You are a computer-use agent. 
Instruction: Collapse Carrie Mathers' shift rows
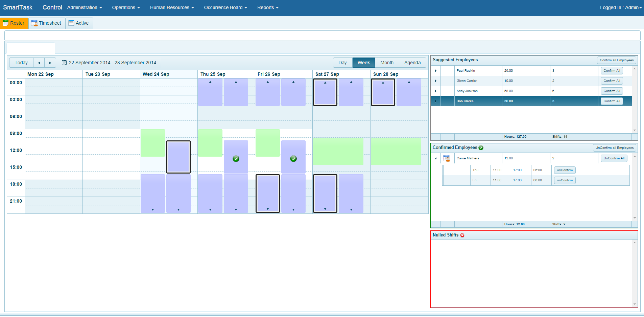(436, 158)
